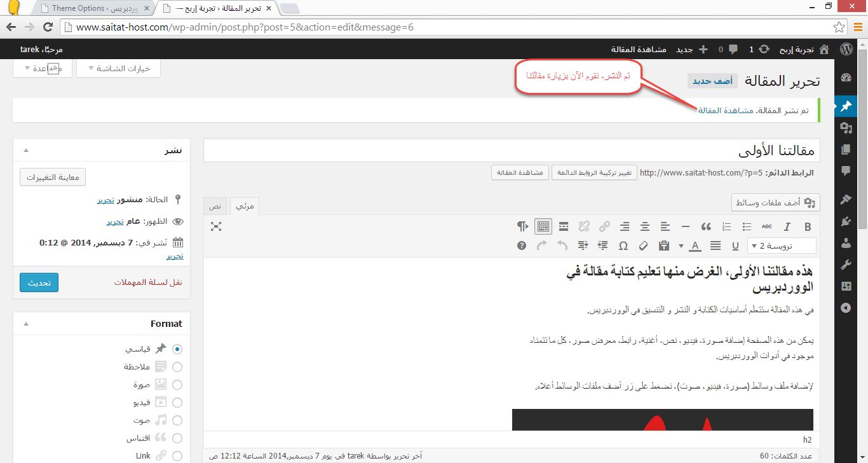Click the تحديث update button
The width and height of the screenshot is (868, 463).
[39, 282]
